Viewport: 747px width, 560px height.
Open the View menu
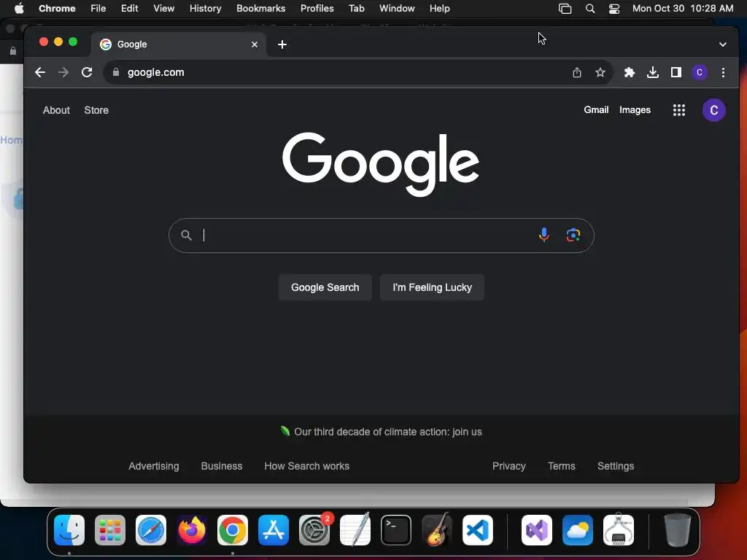[x=164, y=8]
